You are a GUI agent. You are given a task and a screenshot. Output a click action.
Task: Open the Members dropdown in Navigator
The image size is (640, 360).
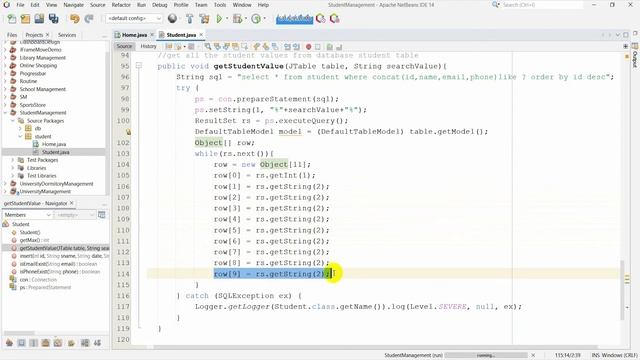[27, 215]
